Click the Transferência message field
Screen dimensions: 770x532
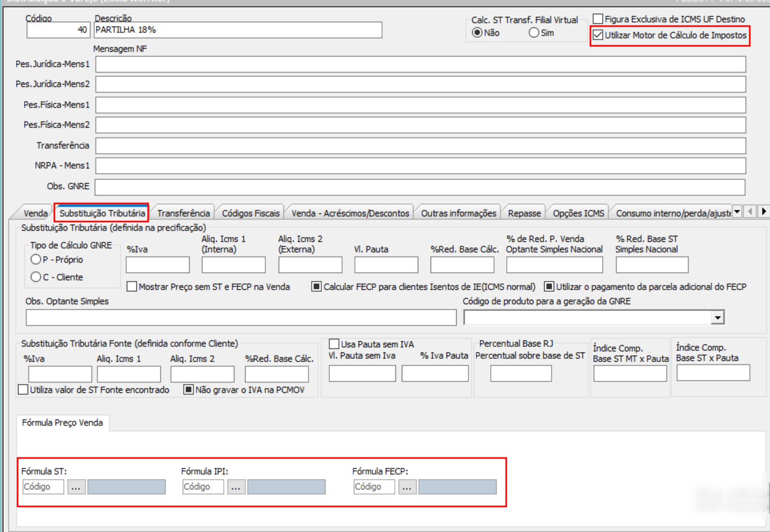pyautogui.click(x=420, y=146)
